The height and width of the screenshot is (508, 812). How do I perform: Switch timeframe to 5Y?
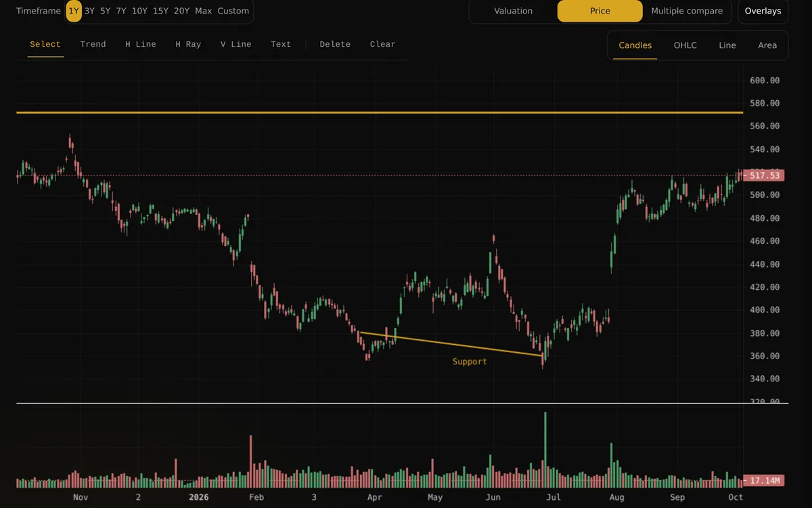[105, 11]
